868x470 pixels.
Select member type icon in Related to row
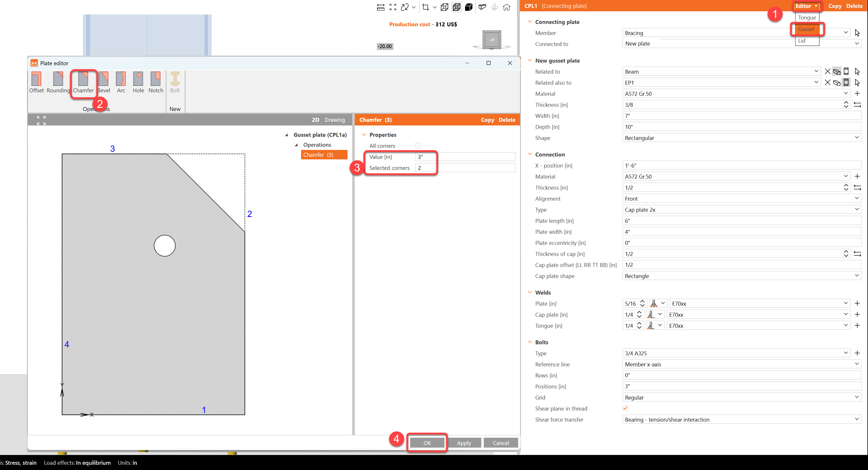click(837, 71)
